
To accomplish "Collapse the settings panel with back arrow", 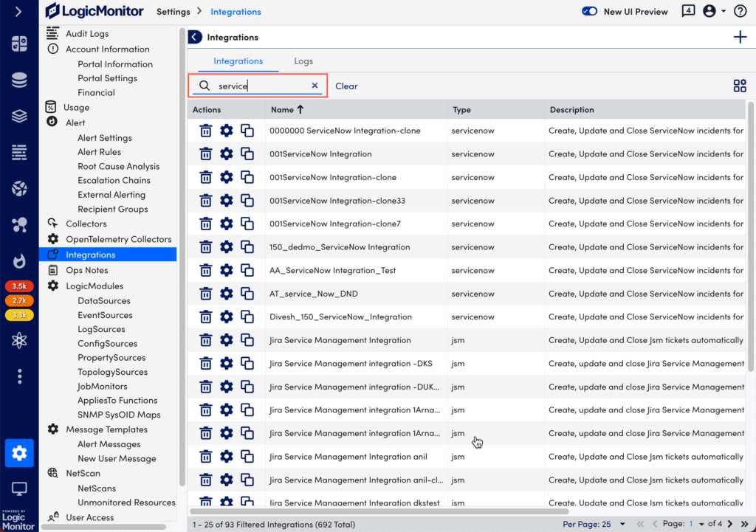I will (x=195, y=38).
